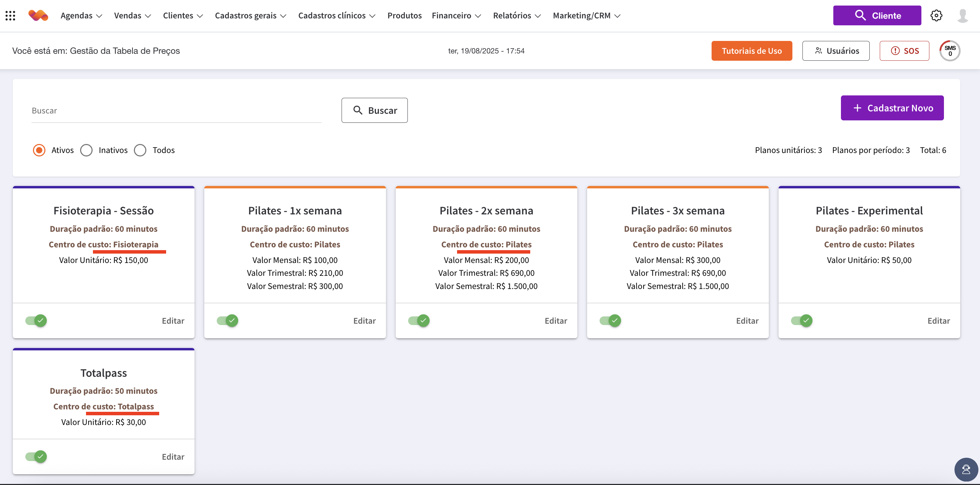Viewport: 980px width, 485px height.
Task: Disable the Fisioterapia - Sessão active toggle
Action: point(36,321)
